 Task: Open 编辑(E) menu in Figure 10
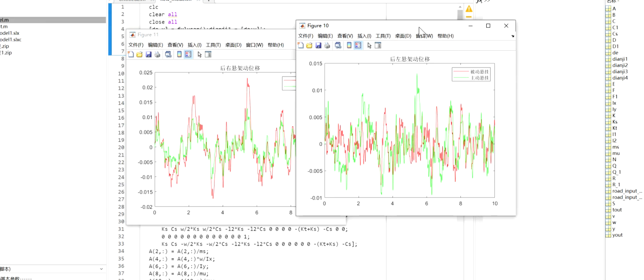tap(325, 36)
